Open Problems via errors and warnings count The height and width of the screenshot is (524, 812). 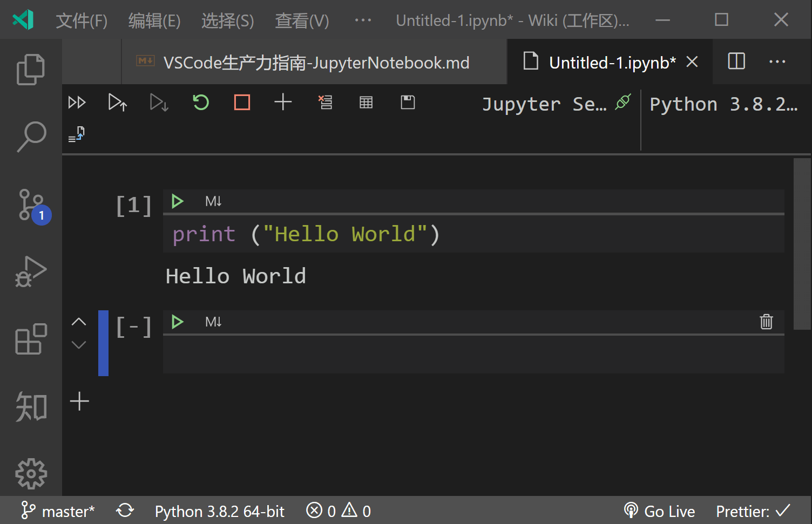click(x=339, y=511)
